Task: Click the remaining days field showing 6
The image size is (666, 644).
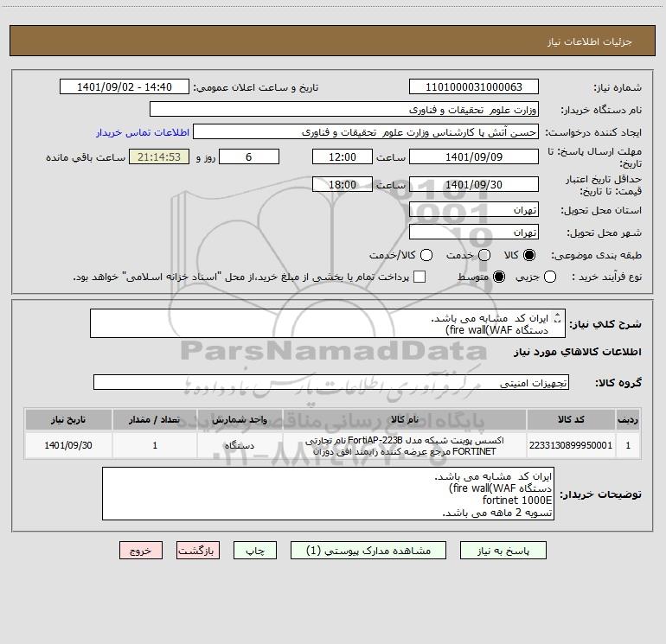Action: [x=249, y=156]
